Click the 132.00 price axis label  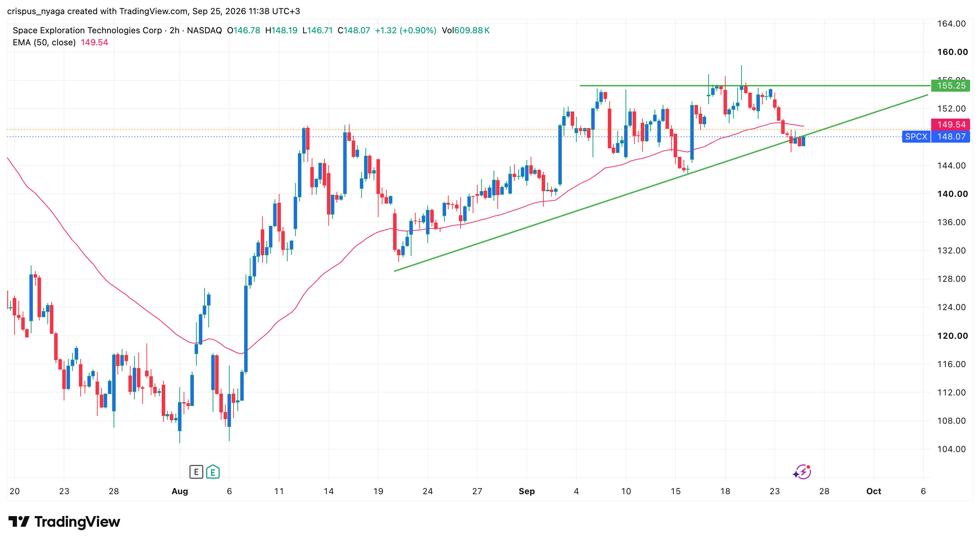coord(951,251)
